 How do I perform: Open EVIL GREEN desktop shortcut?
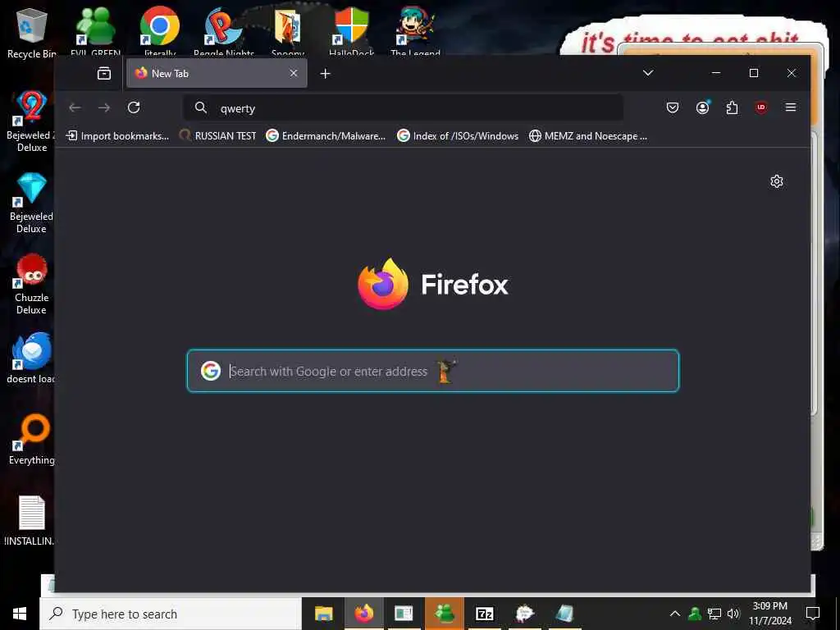(x=95, y=31)
